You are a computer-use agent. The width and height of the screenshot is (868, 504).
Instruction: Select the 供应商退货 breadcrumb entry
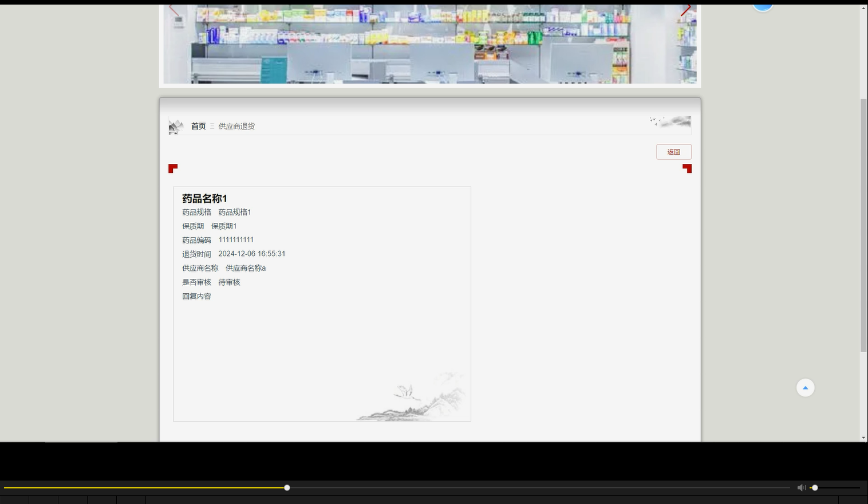click(236, 126)
